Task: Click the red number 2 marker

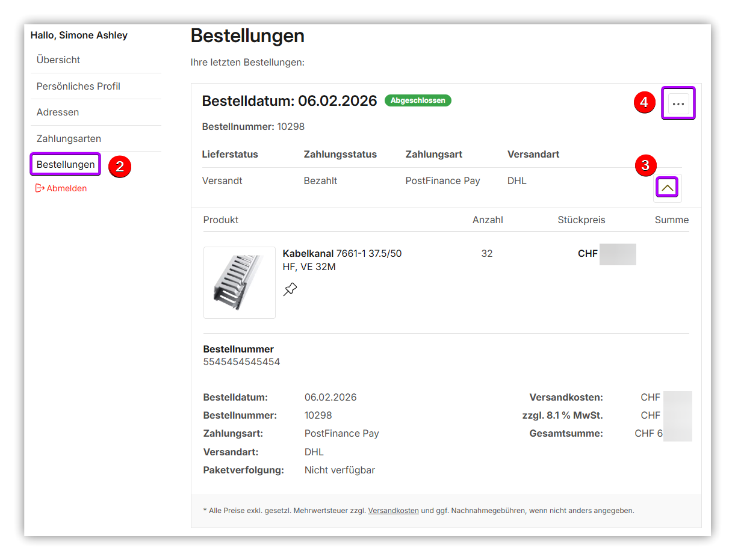Action: 120,167
